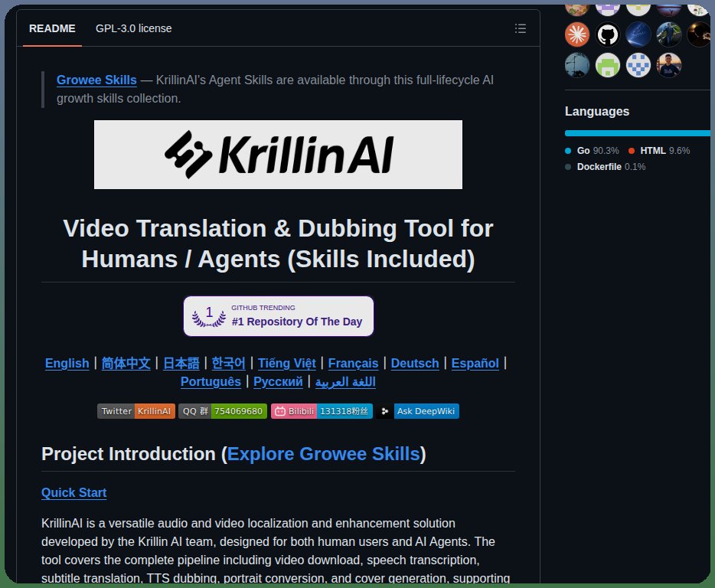Open the Tiếng Việt README link
Viewport: 715px width, 588px height.
(x=287, y=363)
